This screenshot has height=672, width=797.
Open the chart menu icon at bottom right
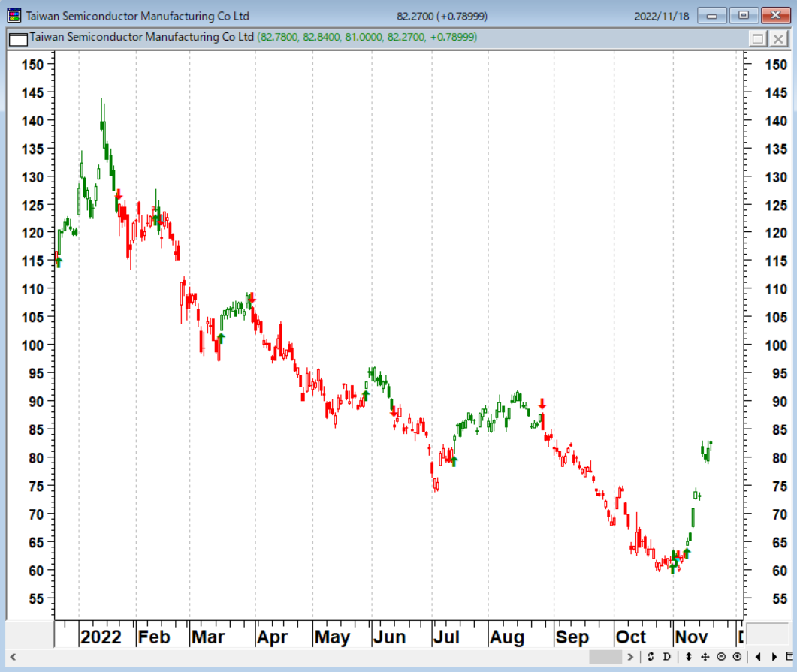point(789,657)
